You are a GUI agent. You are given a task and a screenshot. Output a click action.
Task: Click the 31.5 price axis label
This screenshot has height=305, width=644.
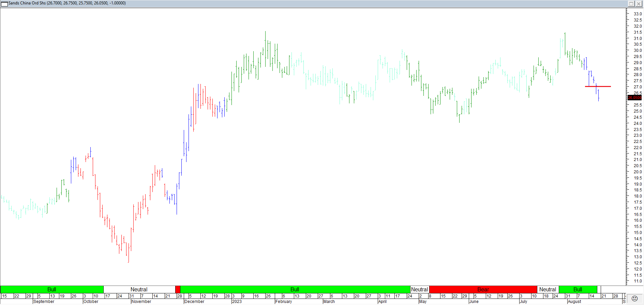coord(638,32)
